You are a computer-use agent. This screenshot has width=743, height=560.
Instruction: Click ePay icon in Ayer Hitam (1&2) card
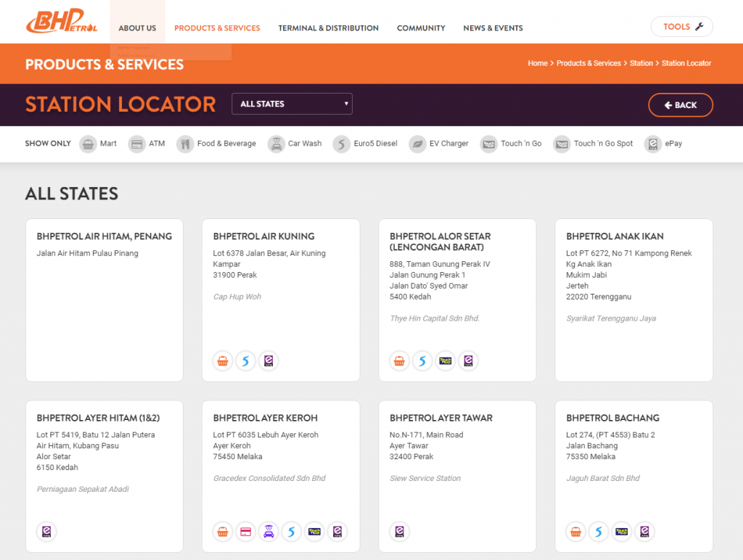click(x=46, y=532)
